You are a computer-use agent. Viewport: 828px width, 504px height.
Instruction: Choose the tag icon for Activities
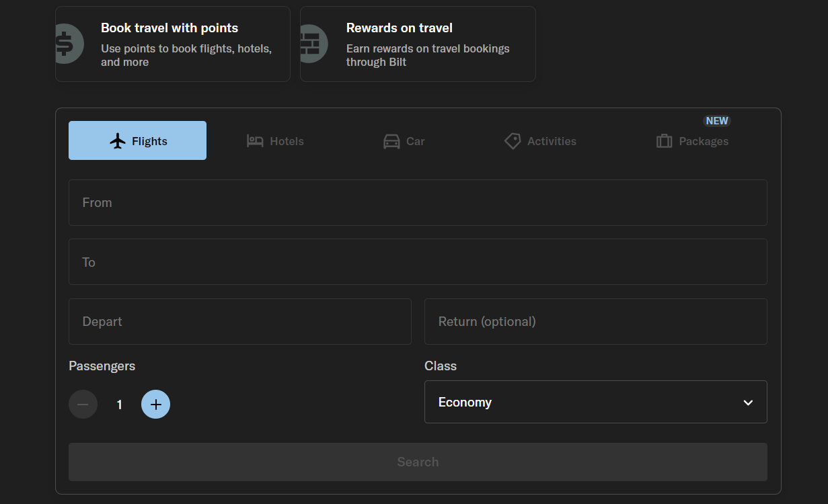[513, 141]
